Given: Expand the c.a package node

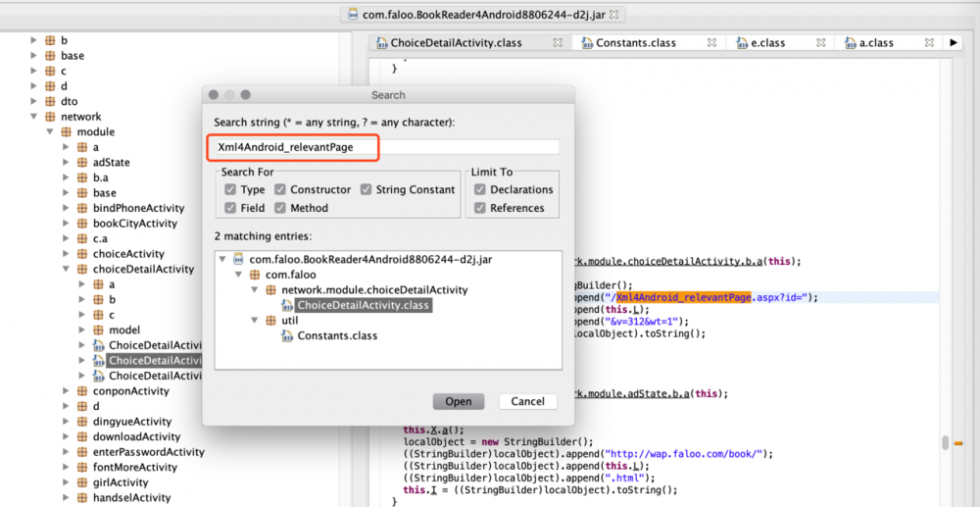Looking at the screenshot, I should pos(67,239).
